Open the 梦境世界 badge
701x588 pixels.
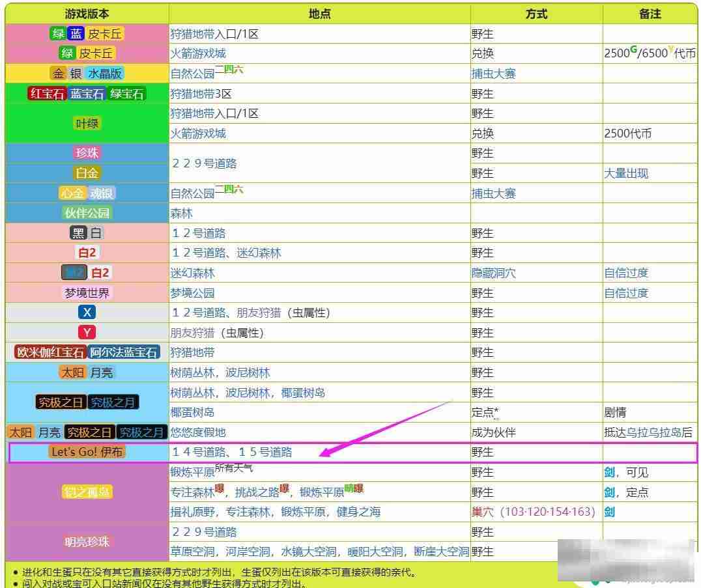coord(87,292)
